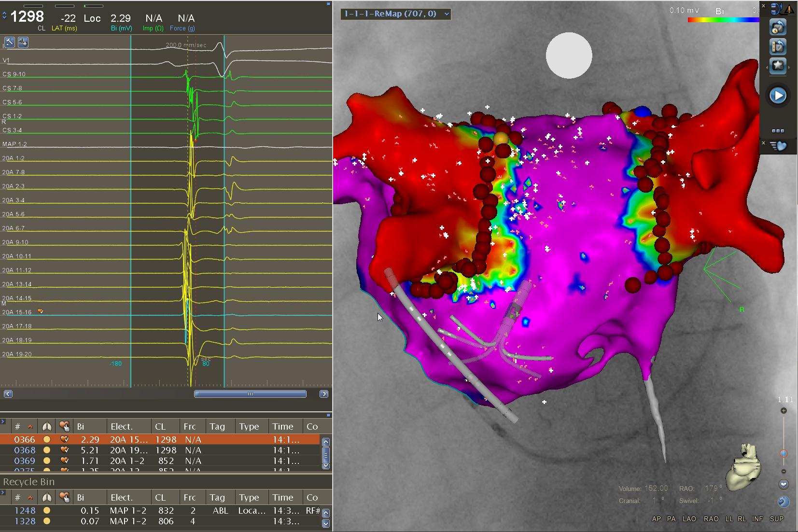Click the warning triangle alert icon

(x=789, y=9)
